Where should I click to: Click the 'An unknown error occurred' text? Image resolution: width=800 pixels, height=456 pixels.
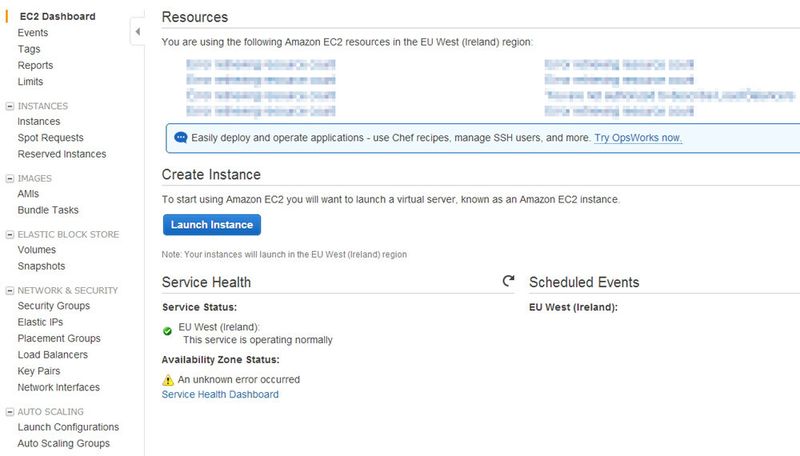pos(238,379)
